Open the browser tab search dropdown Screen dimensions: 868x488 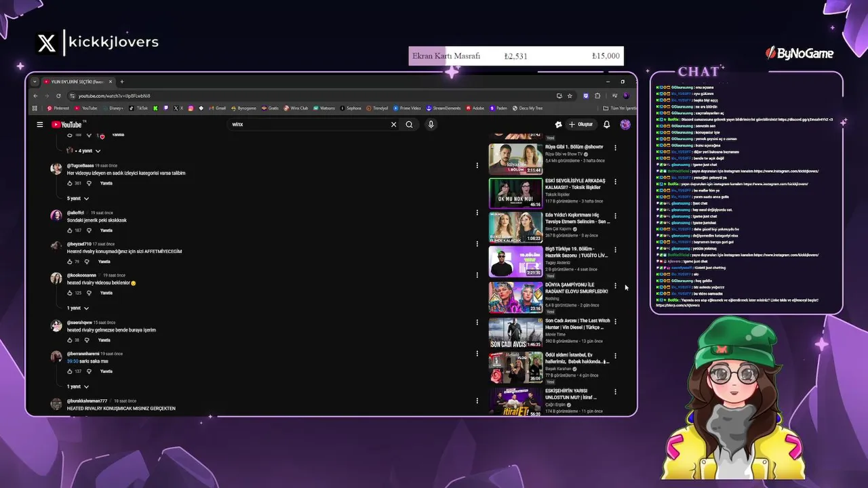[x=35, y=82]
